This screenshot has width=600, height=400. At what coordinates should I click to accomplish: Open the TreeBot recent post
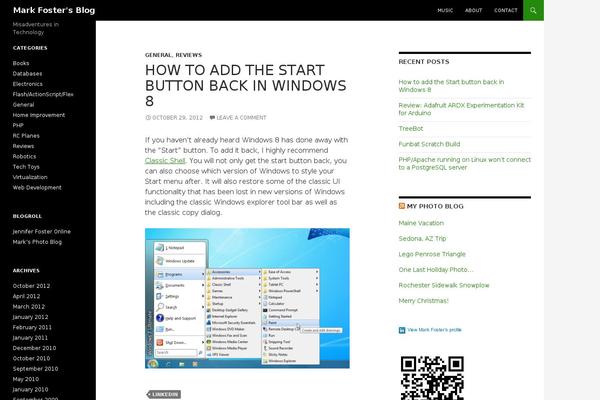411,129
